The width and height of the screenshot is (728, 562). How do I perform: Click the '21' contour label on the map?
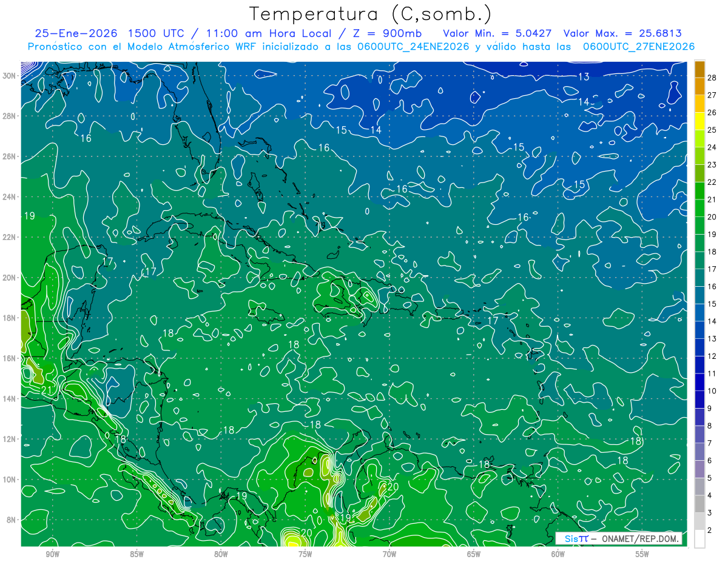(47, 390)
